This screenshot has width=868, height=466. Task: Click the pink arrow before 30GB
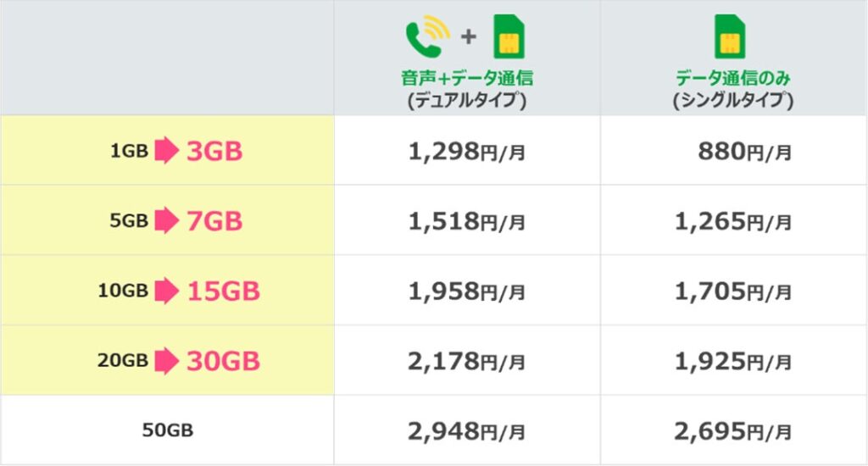click(166, 361)
